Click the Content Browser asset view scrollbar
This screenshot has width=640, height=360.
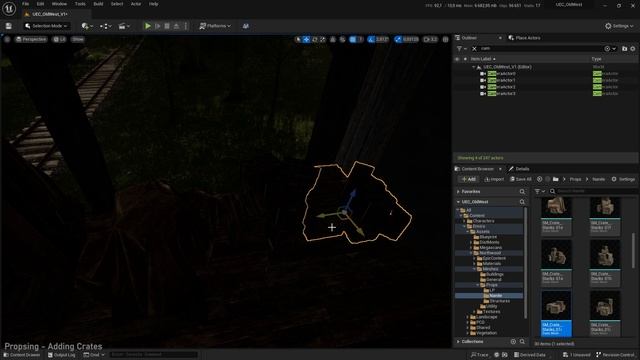click(x=633, y=251)
